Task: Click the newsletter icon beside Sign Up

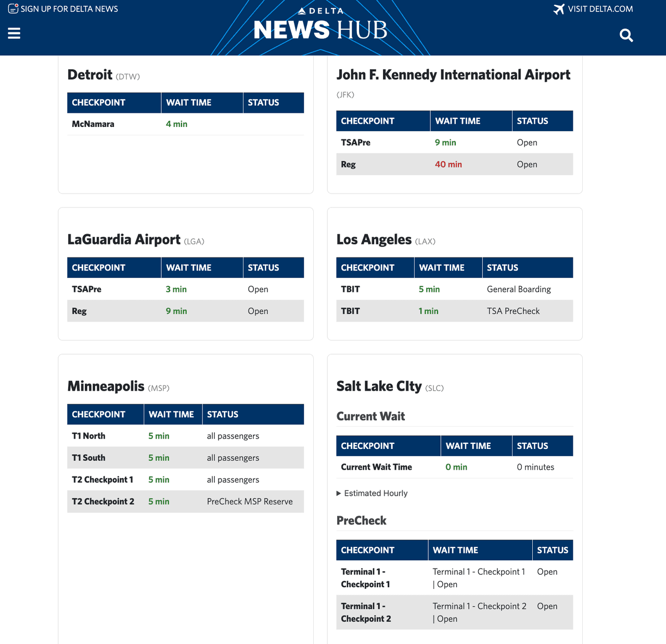Action: (x=13, y=9)
